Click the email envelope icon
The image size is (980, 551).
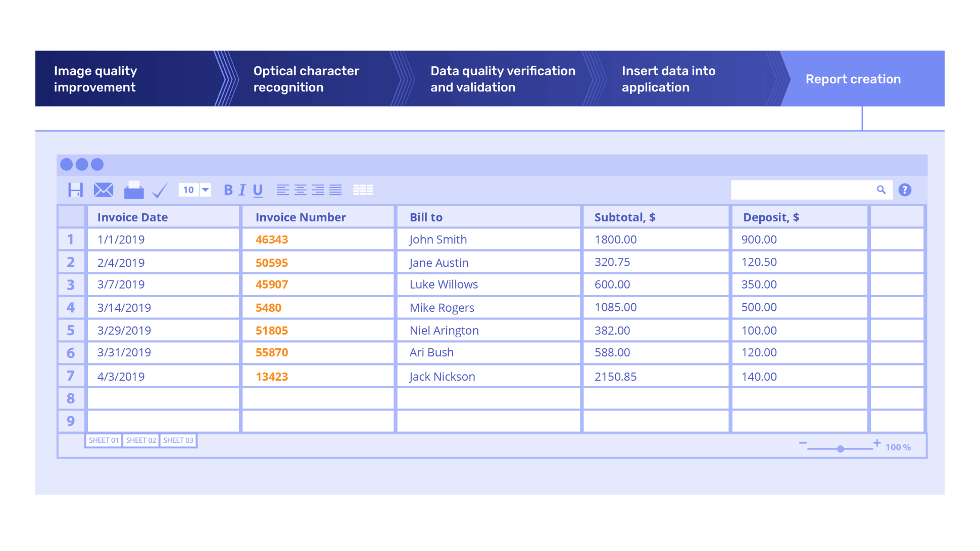pos(104,190)
